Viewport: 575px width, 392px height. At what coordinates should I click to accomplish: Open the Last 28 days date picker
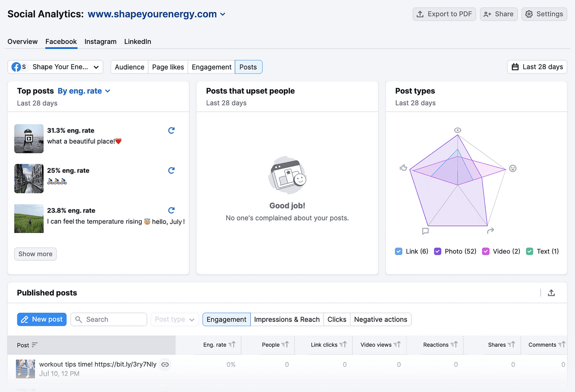pyautogui.click(x=537, y=67)
